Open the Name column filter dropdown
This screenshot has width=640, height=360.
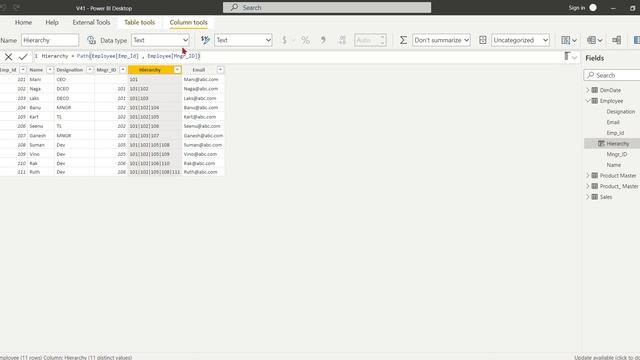50,70
